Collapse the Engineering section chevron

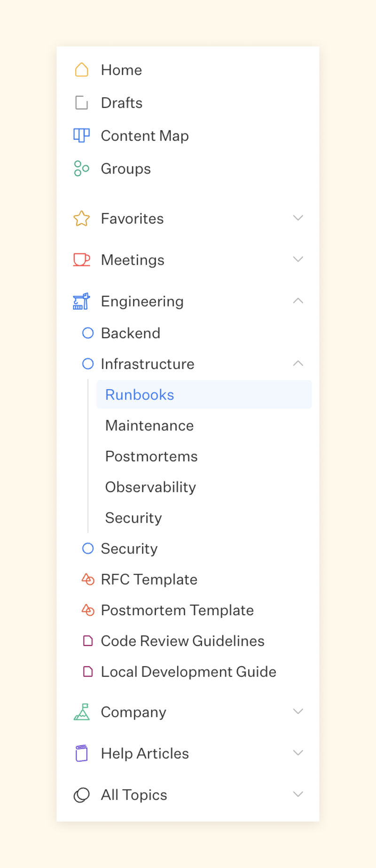[298, 301]
